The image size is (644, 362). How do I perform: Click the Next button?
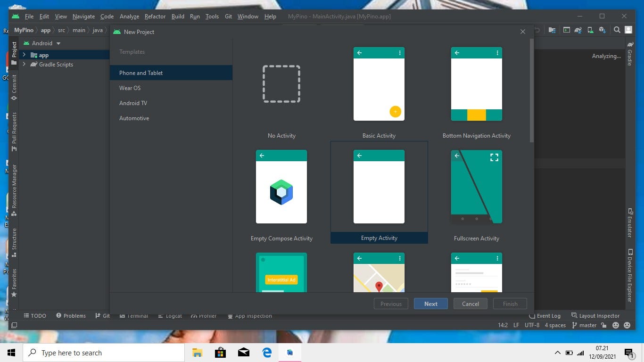coord(430,304)
